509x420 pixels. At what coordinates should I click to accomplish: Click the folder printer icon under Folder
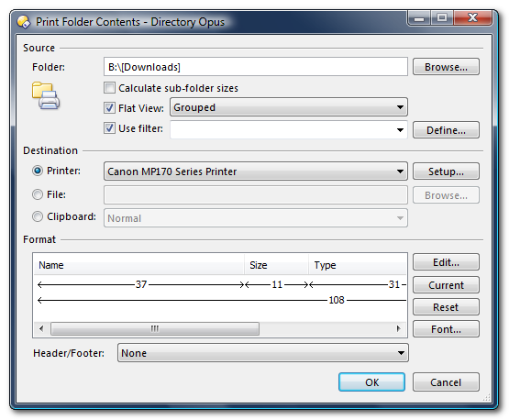46,95
